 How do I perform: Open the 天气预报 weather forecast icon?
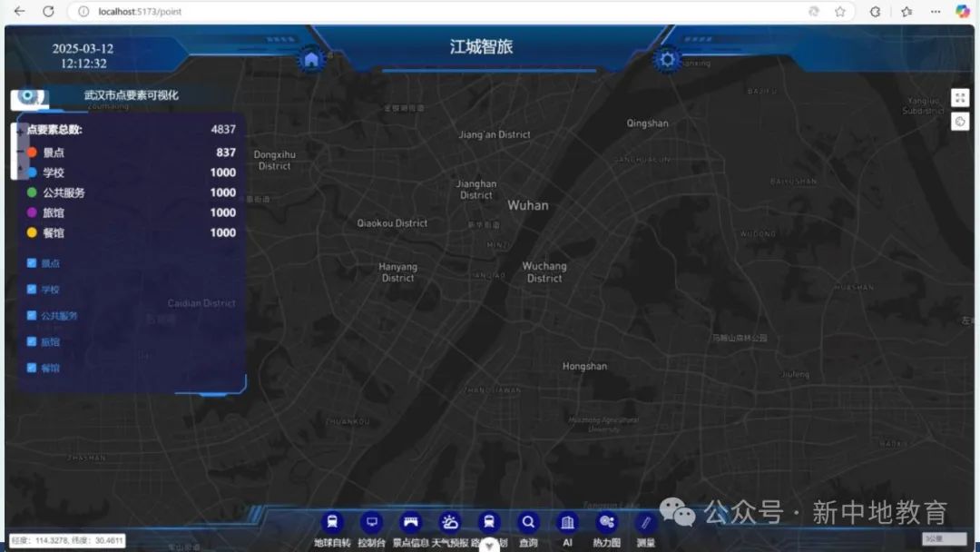point(449,522)
